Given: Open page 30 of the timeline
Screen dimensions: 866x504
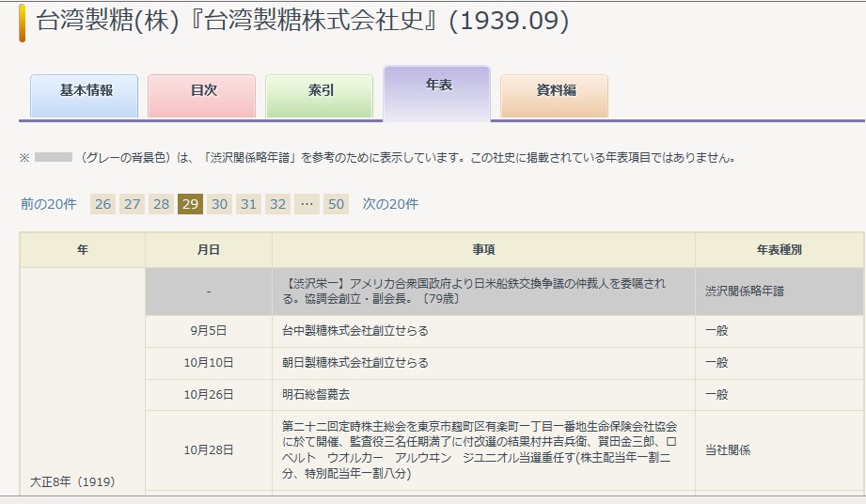Looking at the screenshot, I should [219, 204].
